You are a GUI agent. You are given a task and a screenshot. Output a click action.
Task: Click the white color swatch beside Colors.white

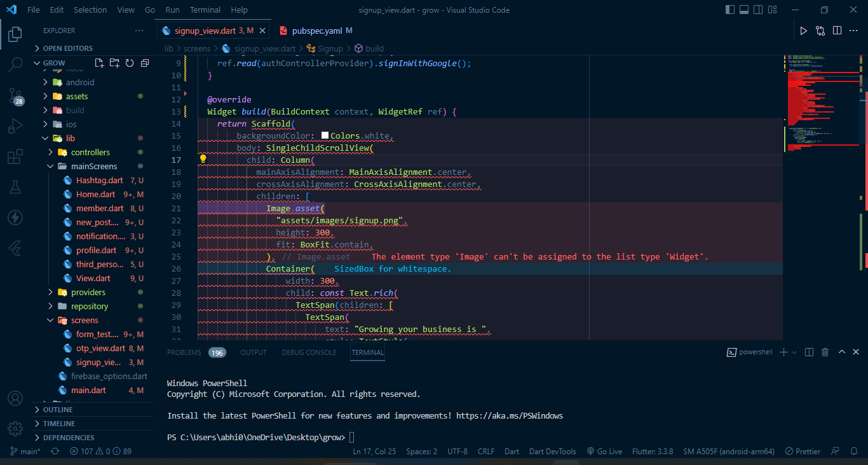tap(325, 135)
